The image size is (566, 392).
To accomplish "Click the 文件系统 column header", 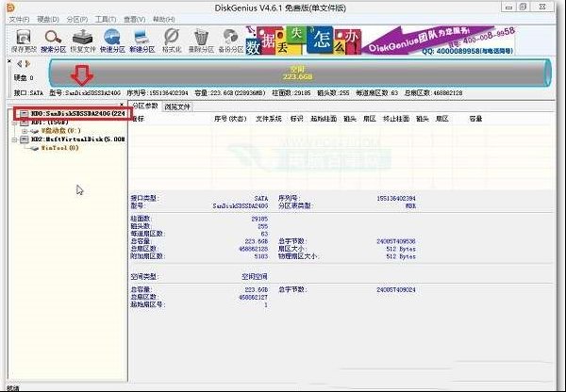I will 269,119.
